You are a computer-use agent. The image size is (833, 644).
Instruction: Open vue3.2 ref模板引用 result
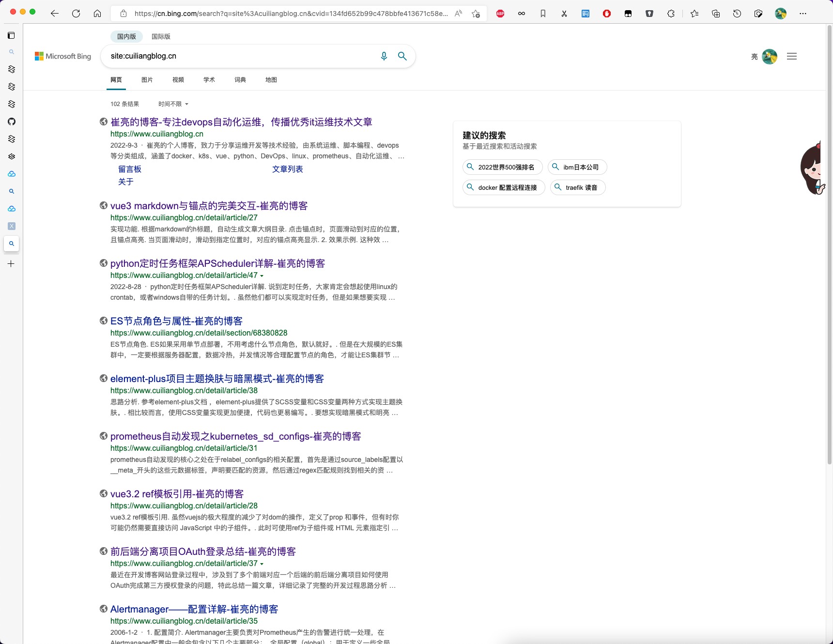pyautogui.click(x=177, y=494)
